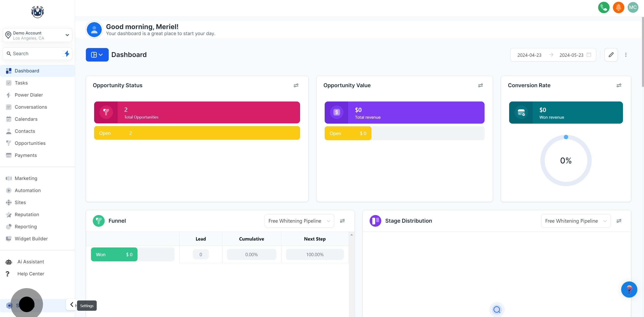Click the 2024-04-23 start date field
This screenshot has width=644, height=317.
click(529, 55)
